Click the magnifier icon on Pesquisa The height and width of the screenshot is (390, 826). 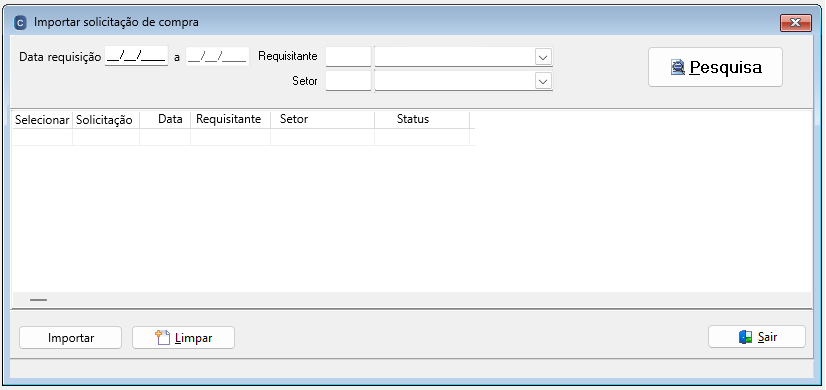coord(677,67)
